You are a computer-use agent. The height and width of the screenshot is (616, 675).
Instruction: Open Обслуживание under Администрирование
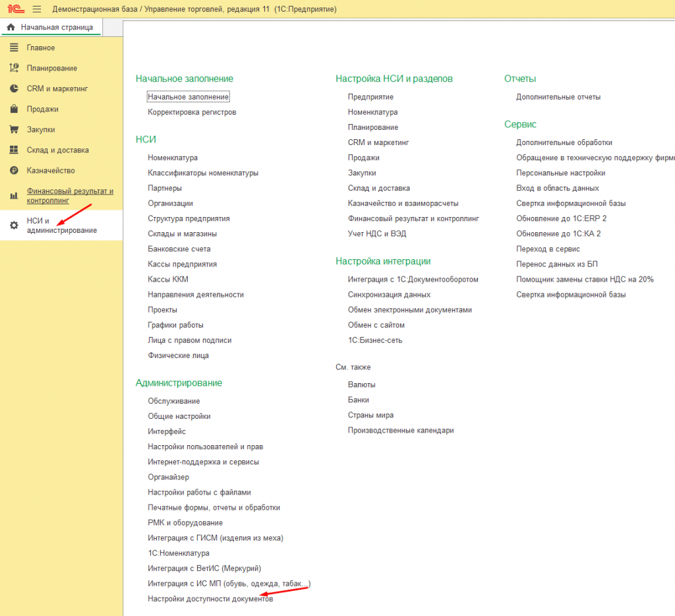tap(174, 401)
